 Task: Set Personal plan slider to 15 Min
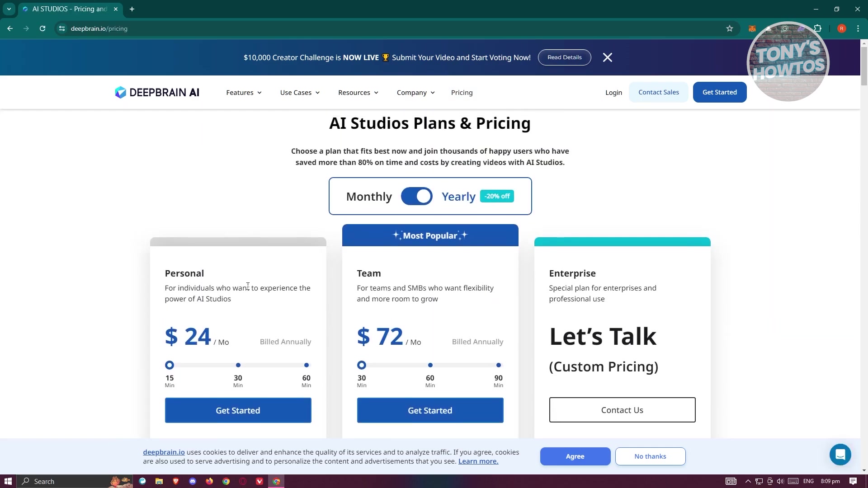pos(170,365)
